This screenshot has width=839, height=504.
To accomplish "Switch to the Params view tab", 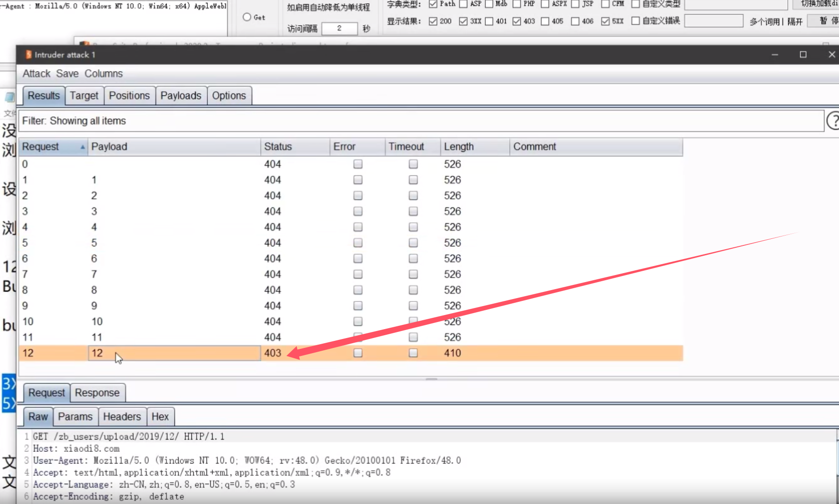I will (x=75, y=417).
